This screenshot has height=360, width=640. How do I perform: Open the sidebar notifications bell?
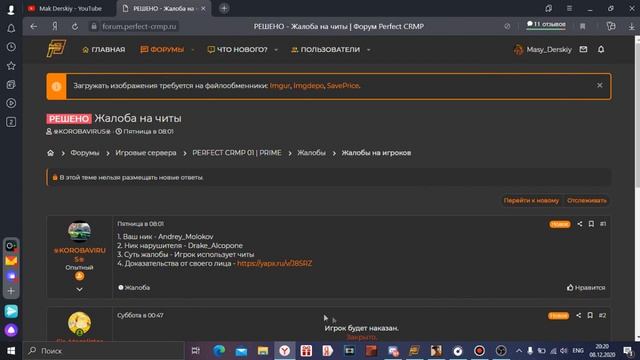point(11,28)
